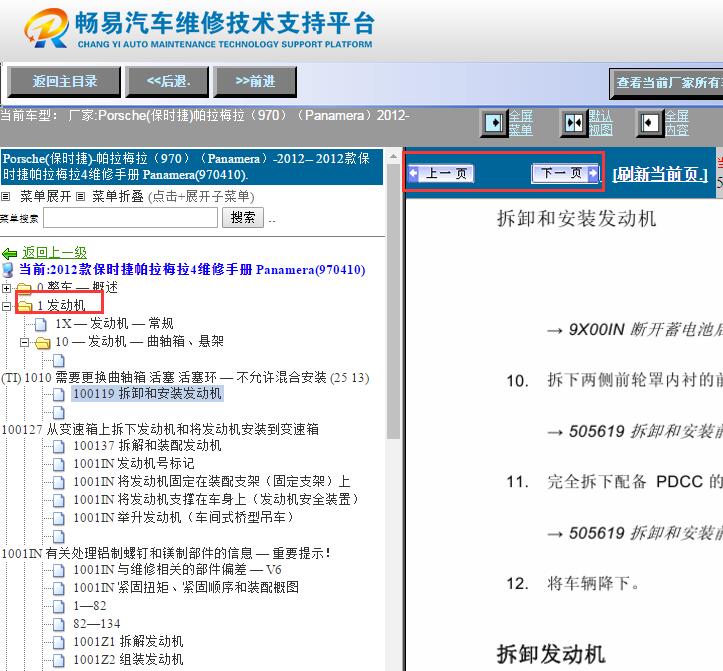Click the 1 发动机 folder icon
This screenshot has height=671, width=723.
coord(25,305)
